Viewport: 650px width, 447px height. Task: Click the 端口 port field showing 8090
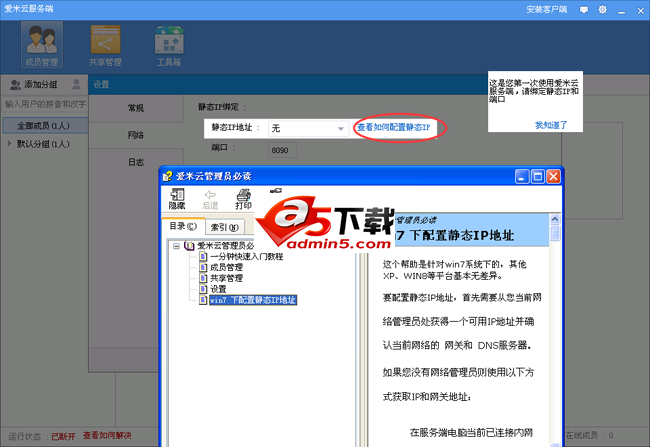pyautogui.click(x=282, y=150)
